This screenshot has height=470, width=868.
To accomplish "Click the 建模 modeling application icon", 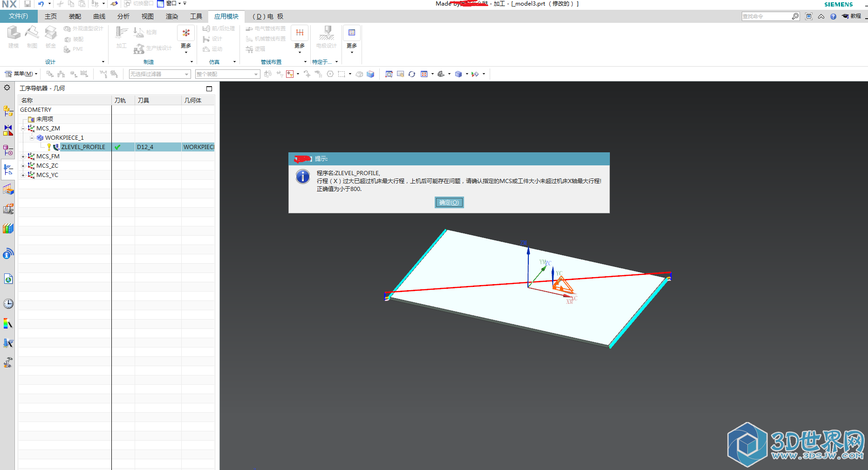I will point(14,37).
